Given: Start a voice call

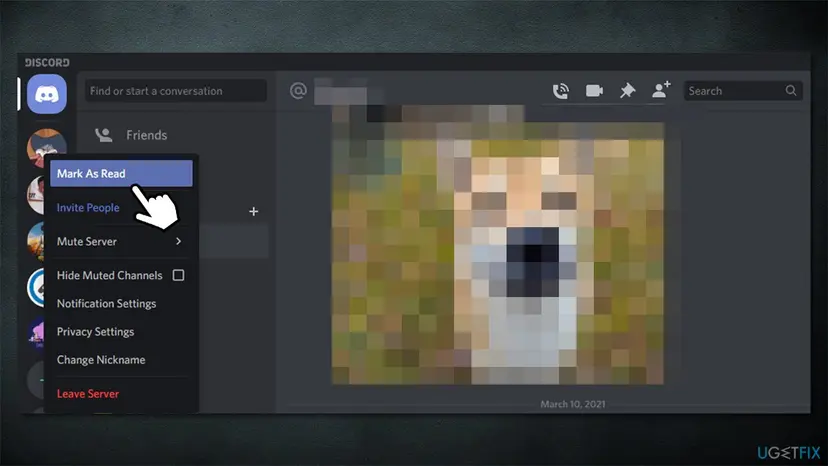Looking at the screenshot, I should (x=560, y=91).
